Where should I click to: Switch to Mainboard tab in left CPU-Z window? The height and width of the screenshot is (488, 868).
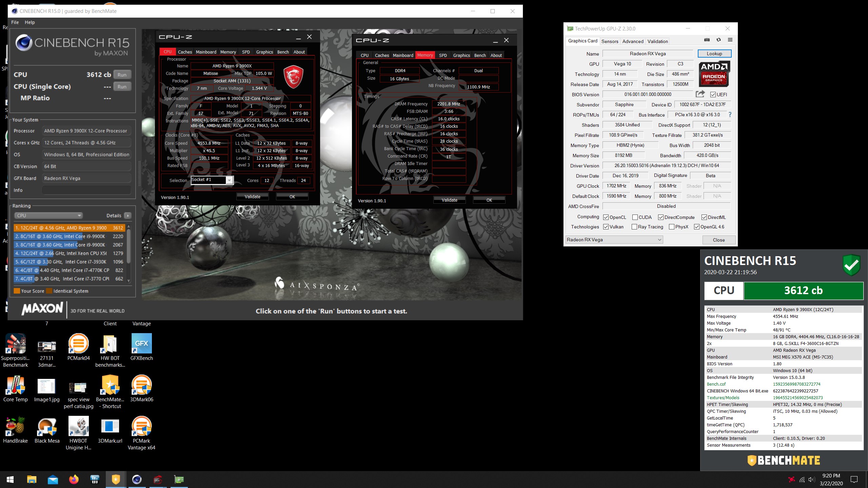coord(206,52)
